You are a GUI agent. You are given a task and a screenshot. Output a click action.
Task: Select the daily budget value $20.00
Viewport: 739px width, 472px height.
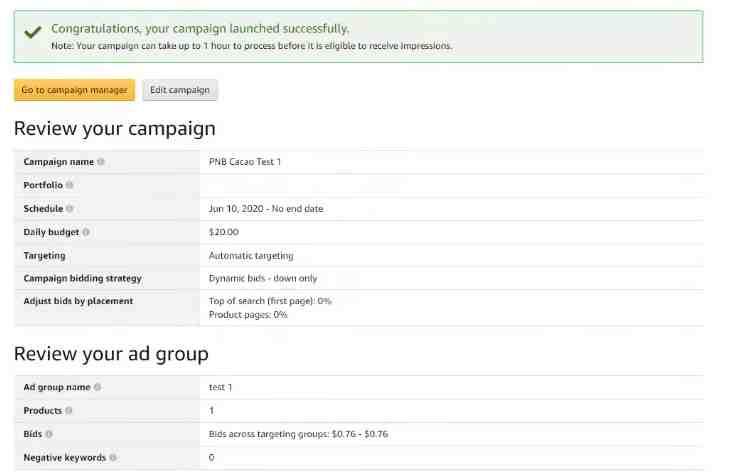pyautogui.click(x=223, y=232)
